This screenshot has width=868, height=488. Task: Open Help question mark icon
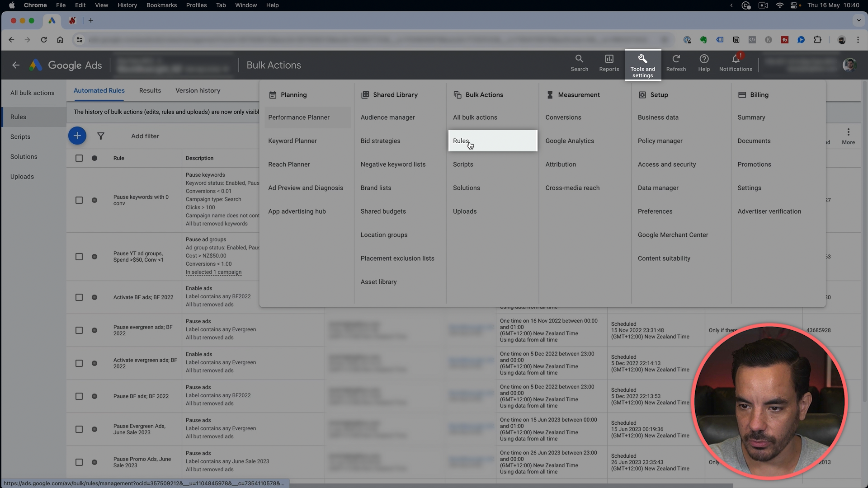tap(704, 59)
